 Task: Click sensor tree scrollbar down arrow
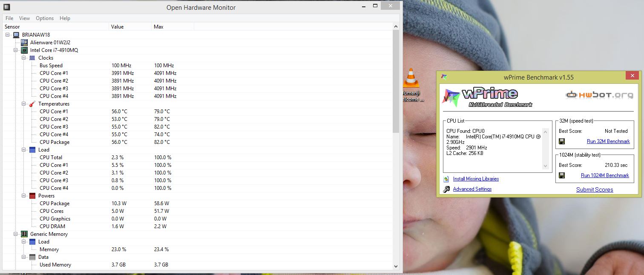pyautogui.click(x=396, y=266)
